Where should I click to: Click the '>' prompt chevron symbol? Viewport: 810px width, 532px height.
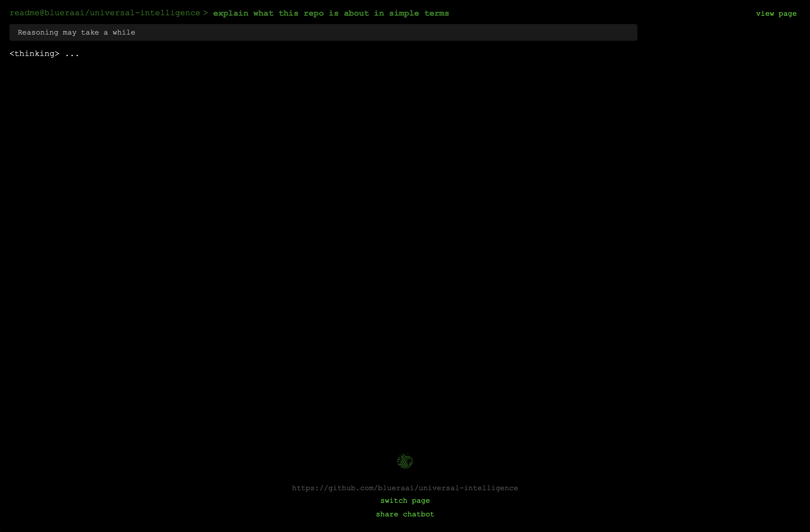pyautogui.click(x=206, y=13)
